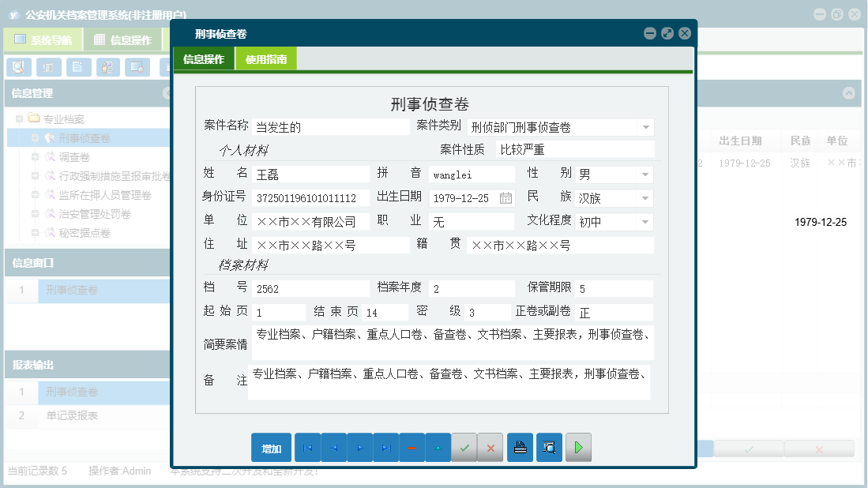Jump to the last record

[x=387, y=447]
